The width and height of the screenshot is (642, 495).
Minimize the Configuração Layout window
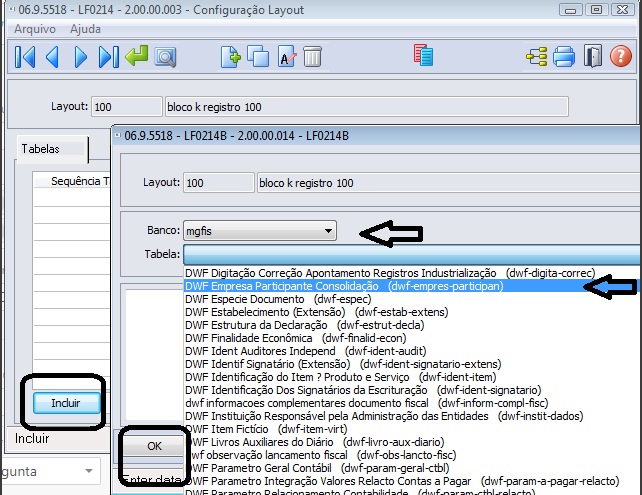click(x=571, y=10)
